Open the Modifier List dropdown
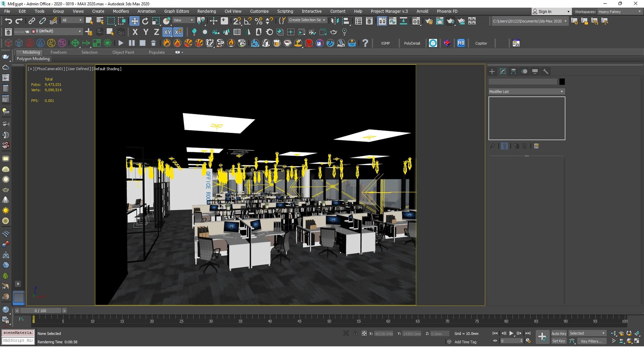 tap(526, 92)
